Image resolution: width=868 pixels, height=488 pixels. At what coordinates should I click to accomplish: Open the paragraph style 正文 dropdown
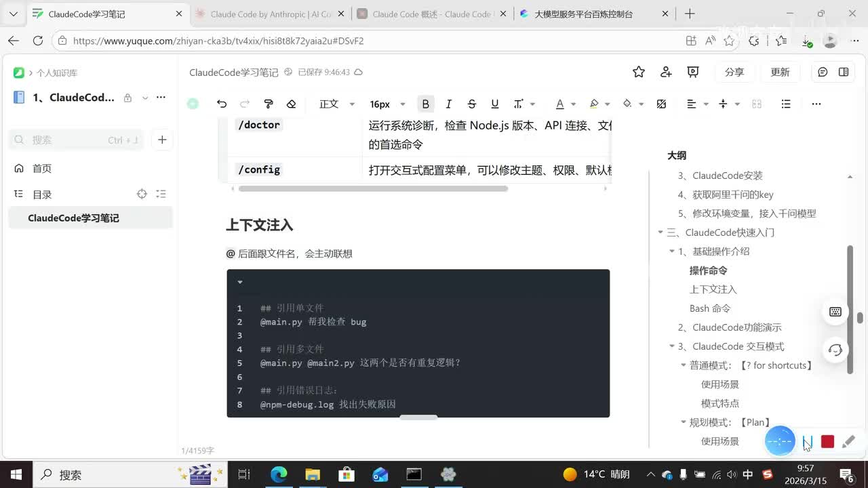[x=337, y=104]
